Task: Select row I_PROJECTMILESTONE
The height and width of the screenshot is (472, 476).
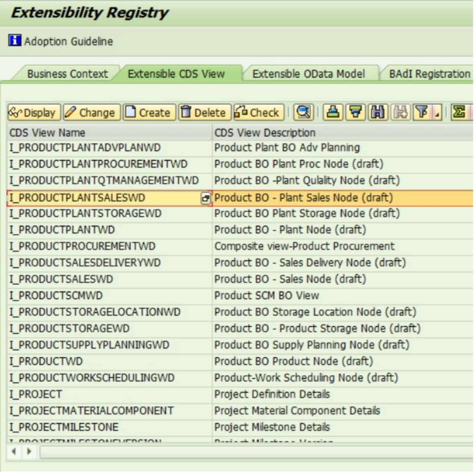Action: [x=109, y=427]
